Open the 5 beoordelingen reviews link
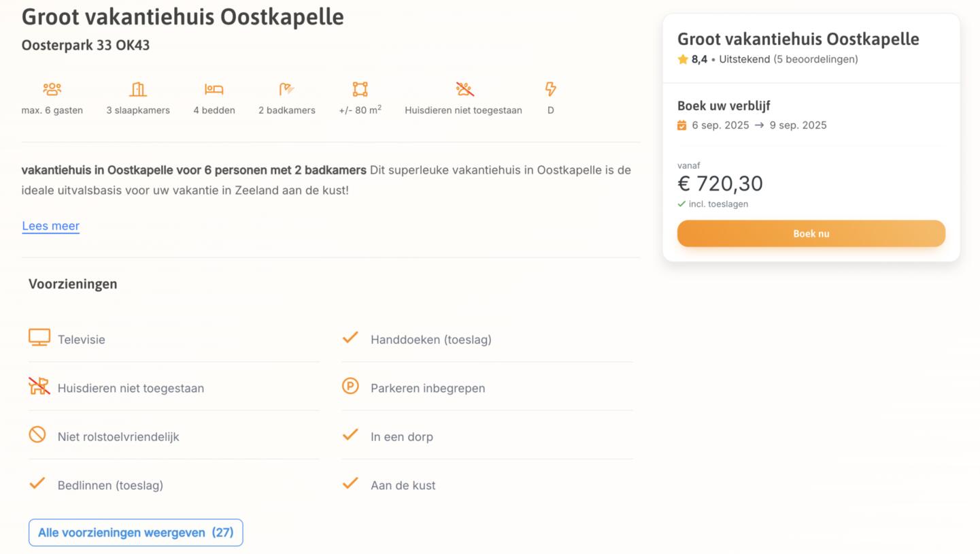The height and width of the screenshot is (554, 980). [x=815, y=59]
